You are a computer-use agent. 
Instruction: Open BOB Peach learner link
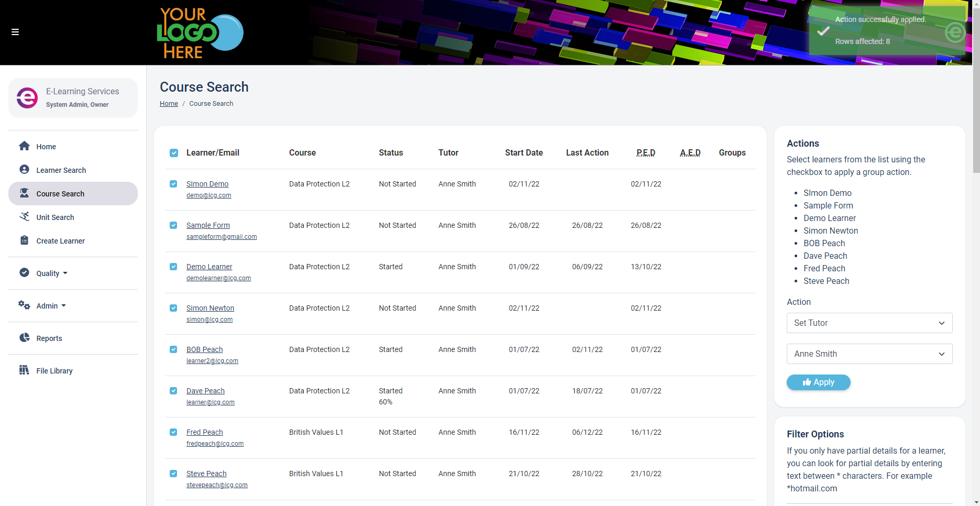pos(204,349)
